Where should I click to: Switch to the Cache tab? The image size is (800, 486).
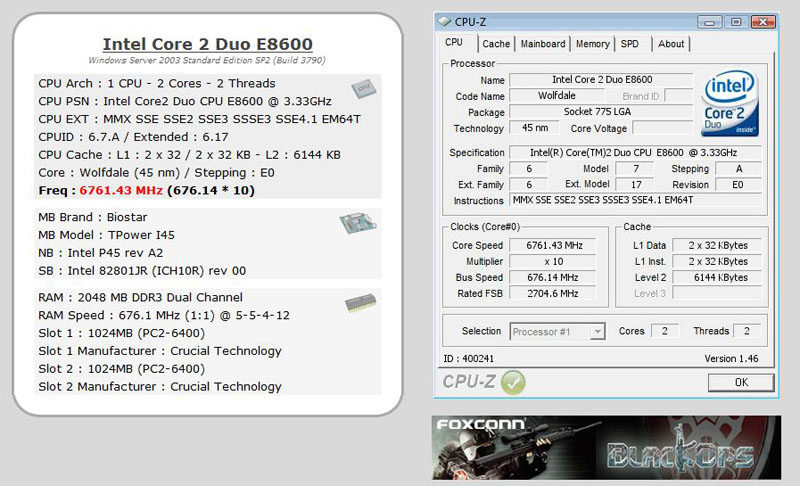click(495, 44)
